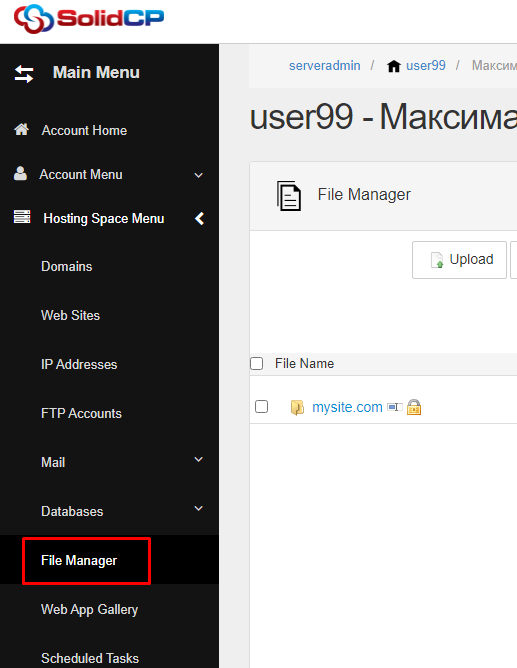Tick the checkbox for mysite.com
The height and width of the screenshot is (668, 517).
(261, 406)
